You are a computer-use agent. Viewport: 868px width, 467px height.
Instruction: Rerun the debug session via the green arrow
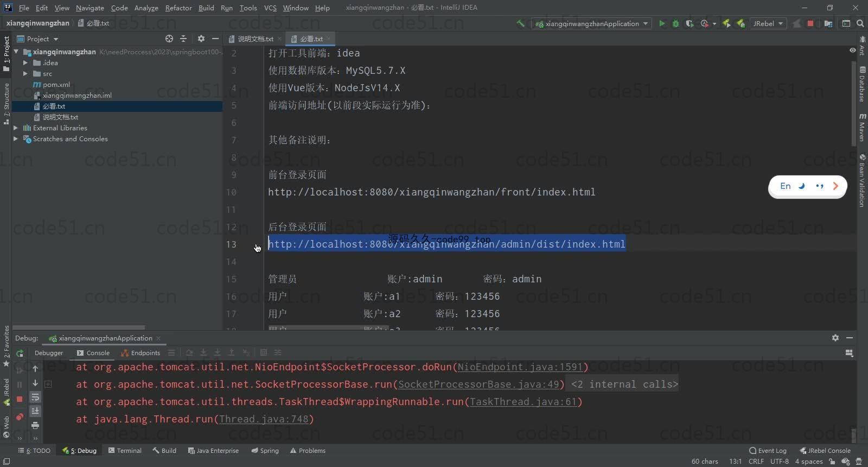[20, 353]
